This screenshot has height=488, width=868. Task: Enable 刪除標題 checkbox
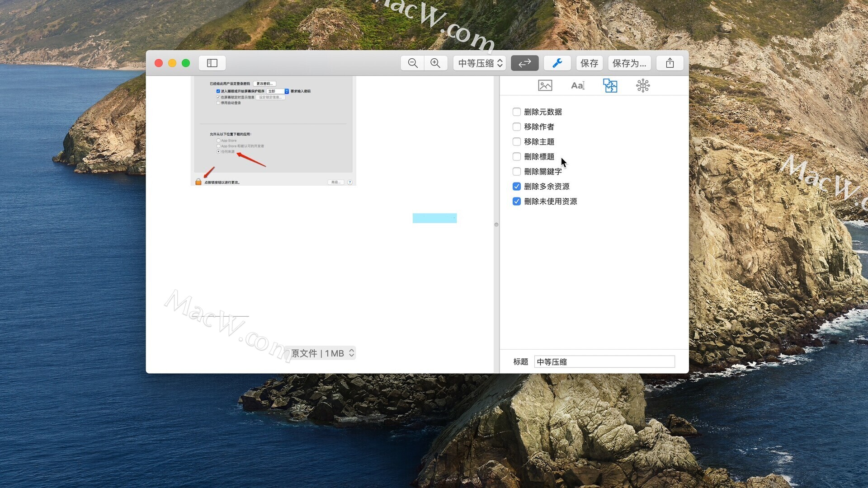pyautogui.click(x=517, y=156)
